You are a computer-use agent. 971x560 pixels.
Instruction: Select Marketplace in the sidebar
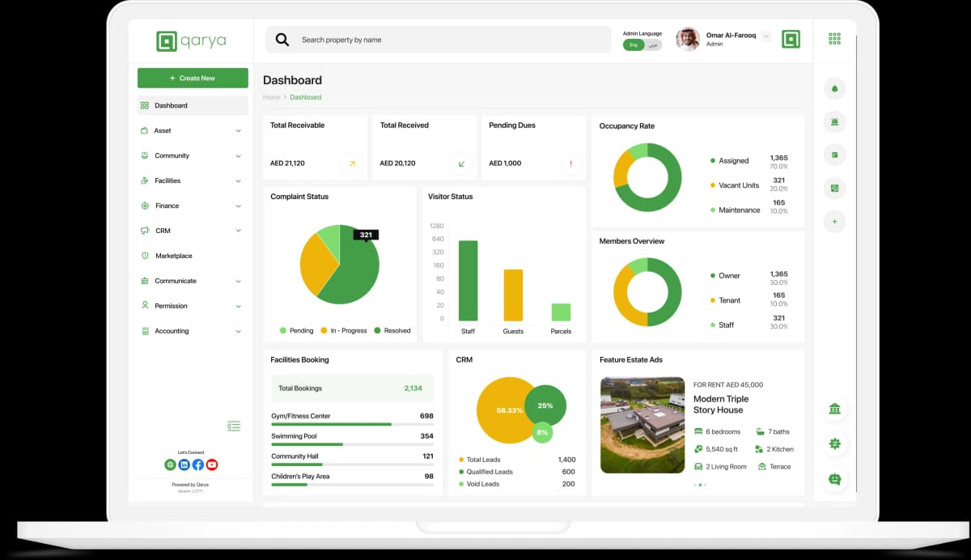pyautogui.click(x=173, y=256)
